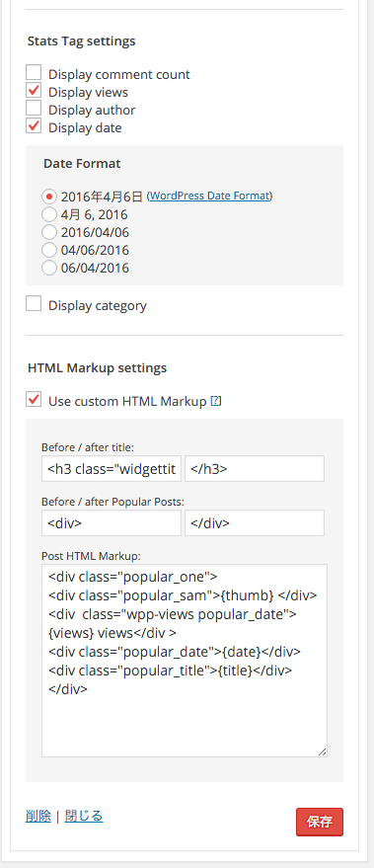Choose the 4月 6, 2016 date format
The height and width of the screenshot is (868, 374).
coord(49,214)
